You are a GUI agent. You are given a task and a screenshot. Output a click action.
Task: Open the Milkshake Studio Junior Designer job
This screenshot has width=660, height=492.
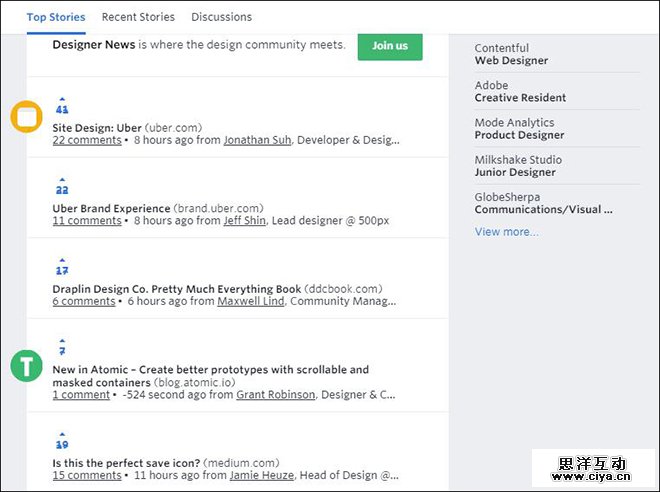click(x=518, y=166)
